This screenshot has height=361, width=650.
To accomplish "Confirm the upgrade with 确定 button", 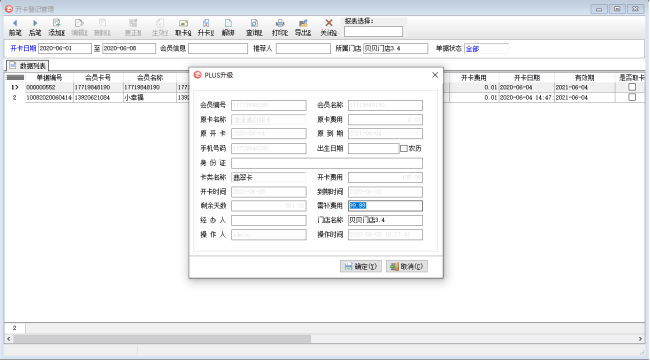I will (361, 267).
